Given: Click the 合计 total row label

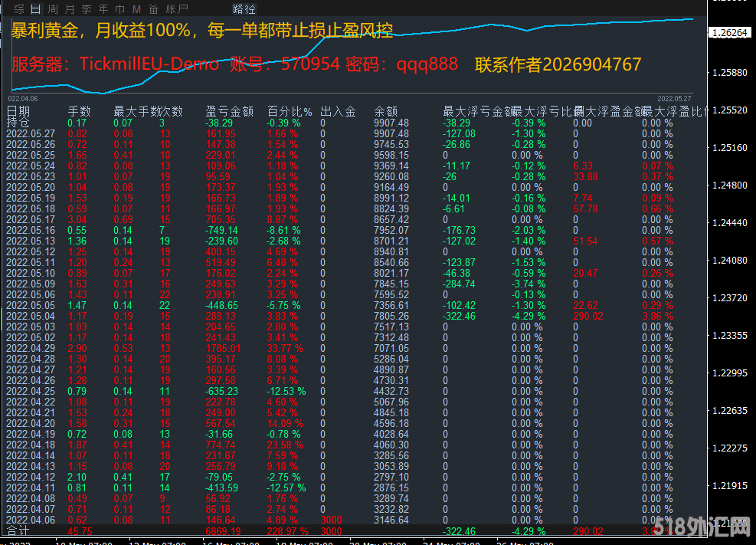Looking at the screenshot, I should tap(18, 530).
